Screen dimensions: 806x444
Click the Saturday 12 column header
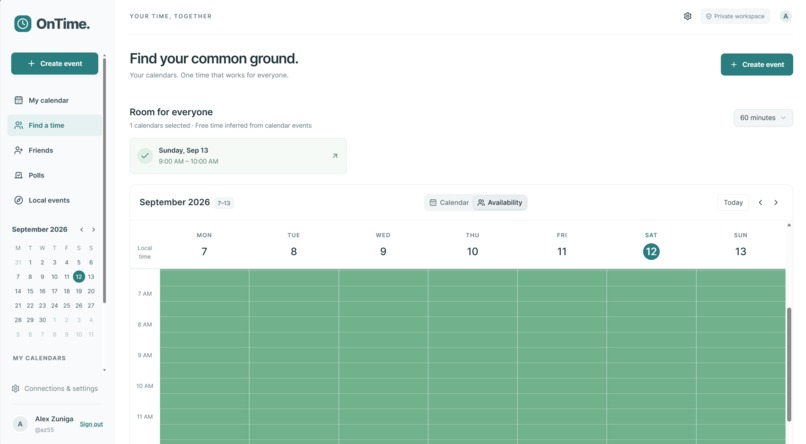coord(651,246)
